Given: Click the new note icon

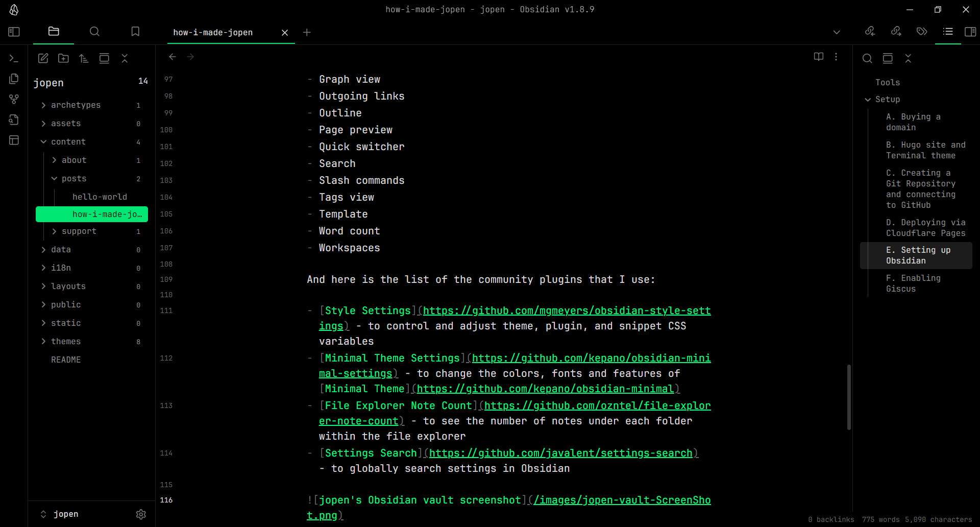Looking at the screenshot, I should pyautogui.click(x=43, y=59).
